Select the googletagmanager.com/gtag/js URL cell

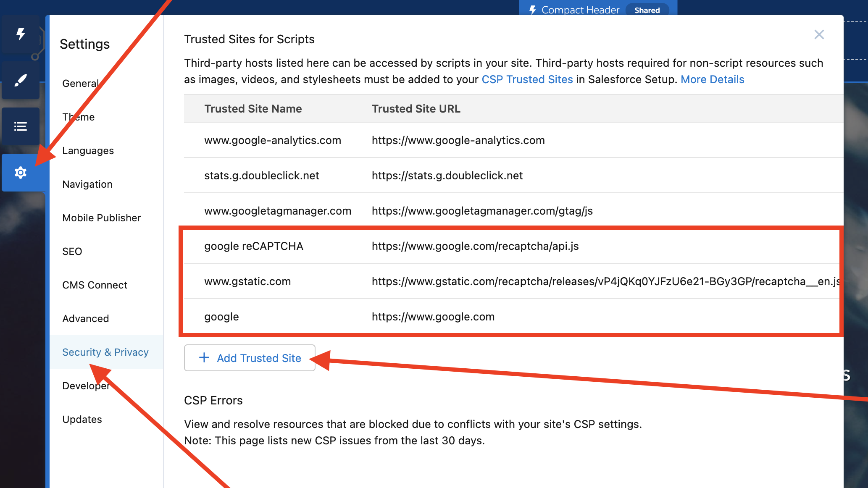point(482,211)
